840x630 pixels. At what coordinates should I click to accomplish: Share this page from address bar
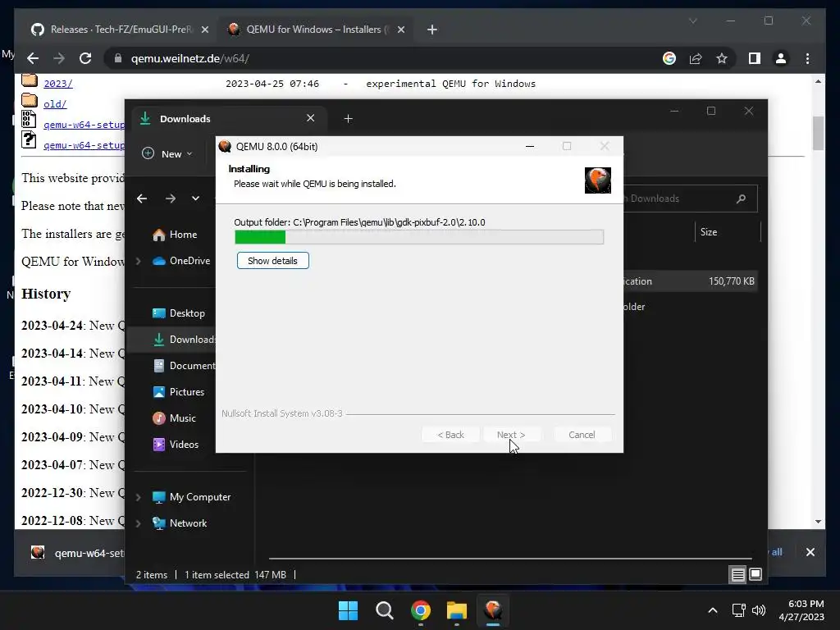pos(696,58)
